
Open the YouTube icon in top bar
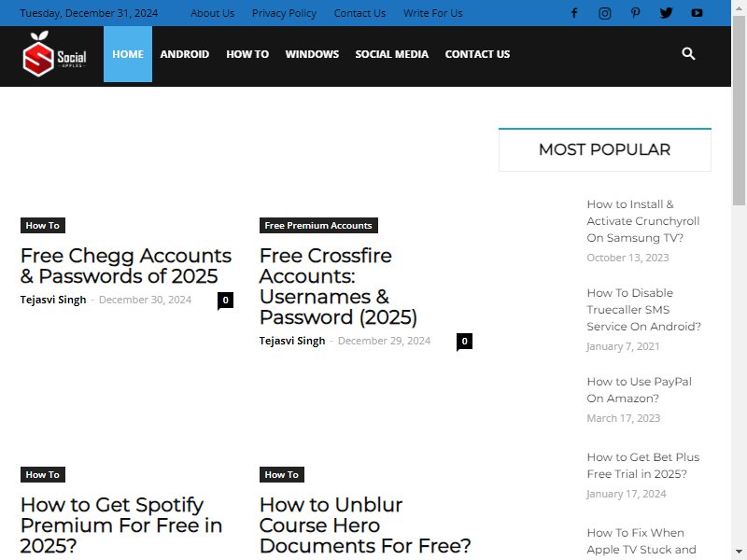pos(697,13)
